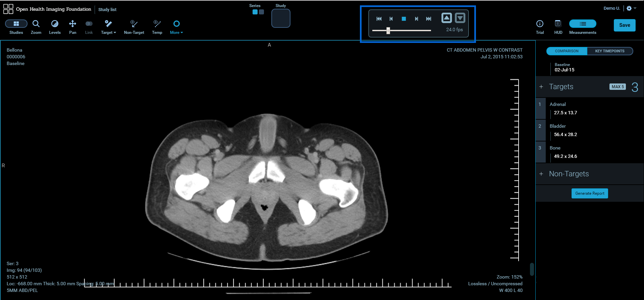Toggle the Studies panel
This screenshot has width=644, height=300.
16,27
